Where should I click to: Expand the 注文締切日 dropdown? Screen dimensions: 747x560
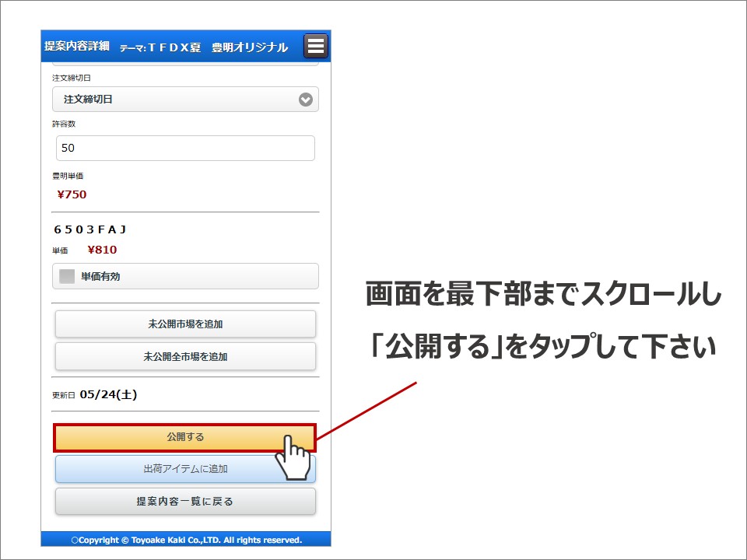click(x=185, y=99)
